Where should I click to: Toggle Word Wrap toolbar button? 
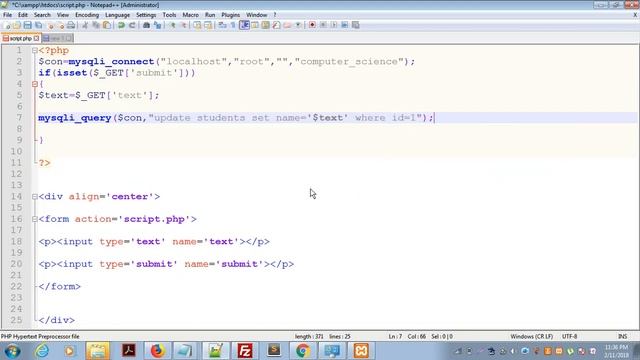[222, 25]
